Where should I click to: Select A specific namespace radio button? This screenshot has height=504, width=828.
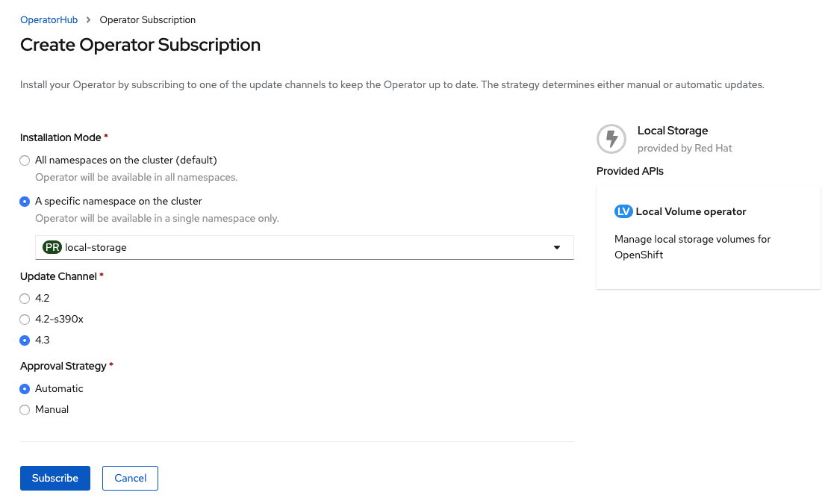point(25,202)
